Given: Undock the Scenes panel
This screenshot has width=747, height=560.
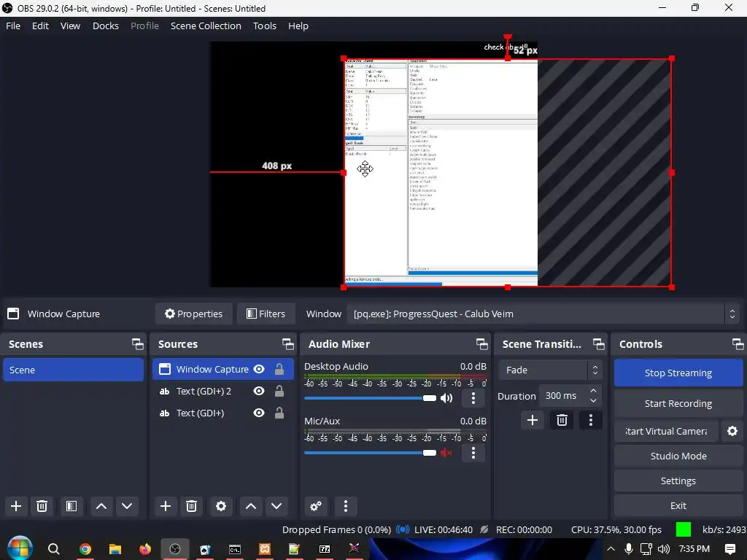Looking at the screenshot, I should pyautogui.click(x=138, y=344).
